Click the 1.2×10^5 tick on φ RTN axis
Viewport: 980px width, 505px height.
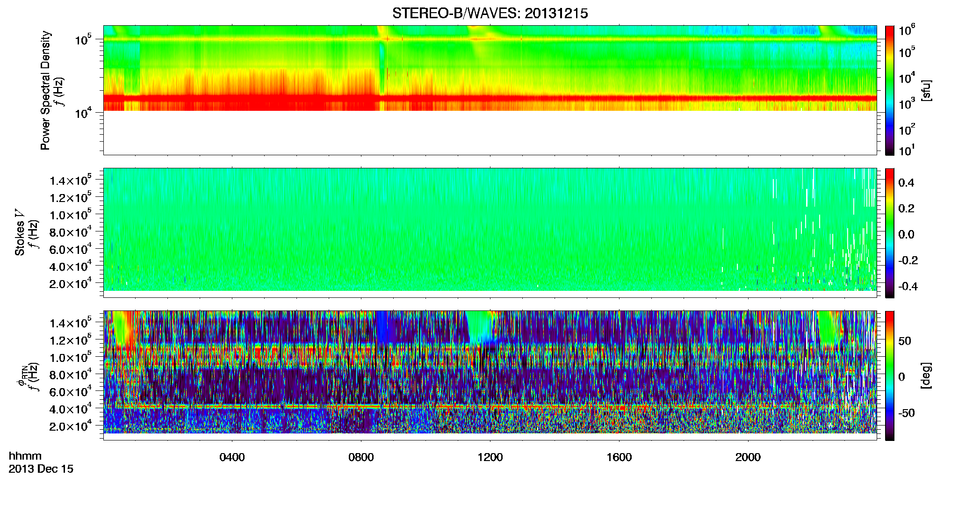(x=71, y=340)
